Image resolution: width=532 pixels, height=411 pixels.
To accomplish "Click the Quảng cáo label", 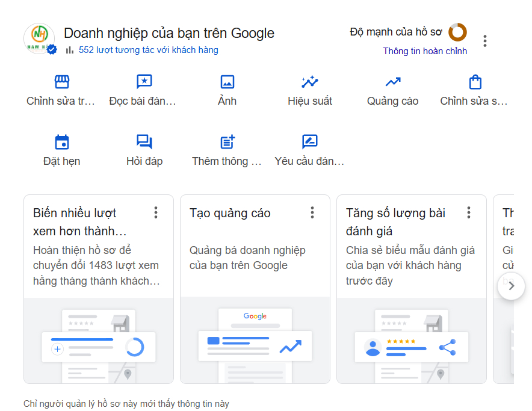I will pos(392,101).
